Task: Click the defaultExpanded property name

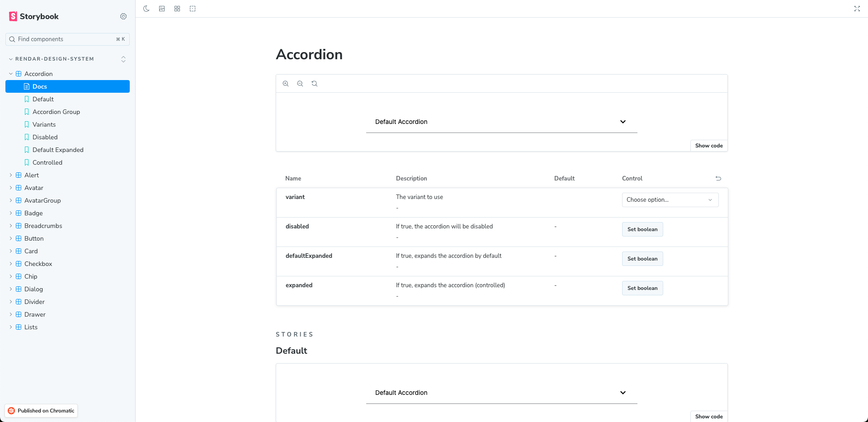Action: (x=309, y=256)
